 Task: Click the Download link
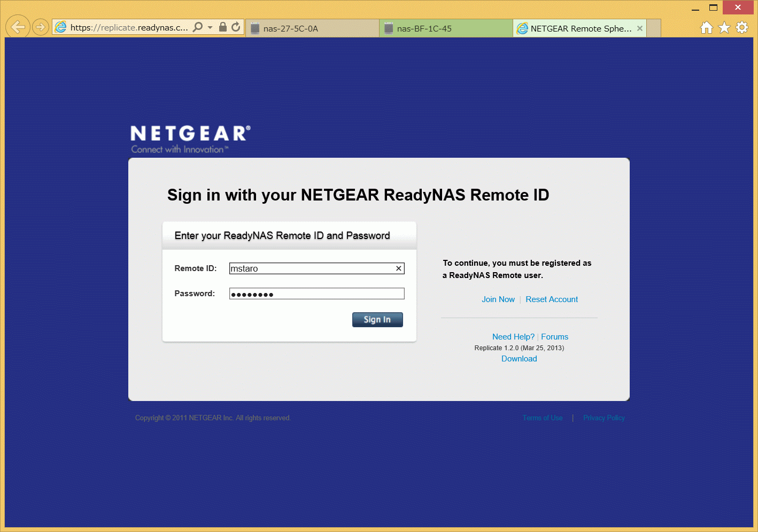(519, 359)
